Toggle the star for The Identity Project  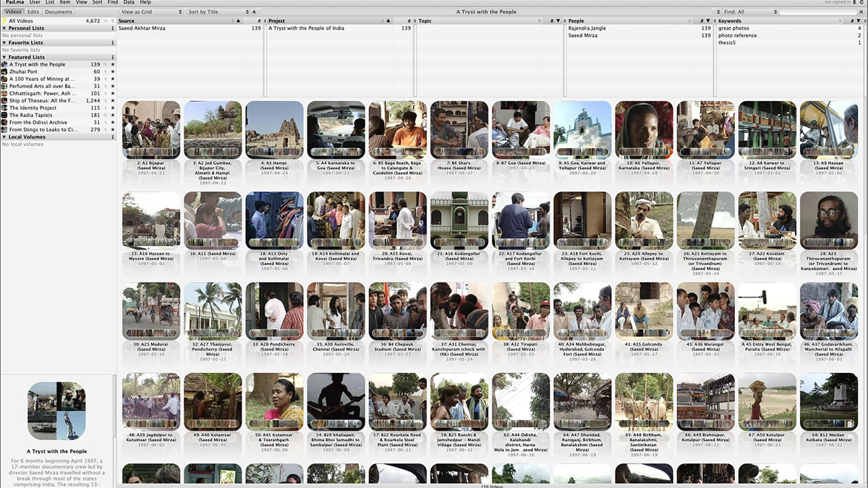coord(112,108)
